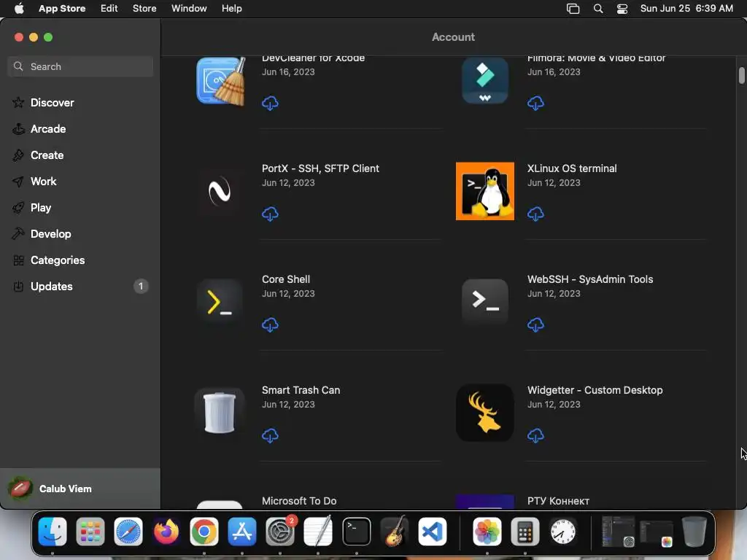This screenshot has width=747, height=560.
Task: Click the vertical scrollbar thumb
Action: pyautogui.click(x=741, y=76)
